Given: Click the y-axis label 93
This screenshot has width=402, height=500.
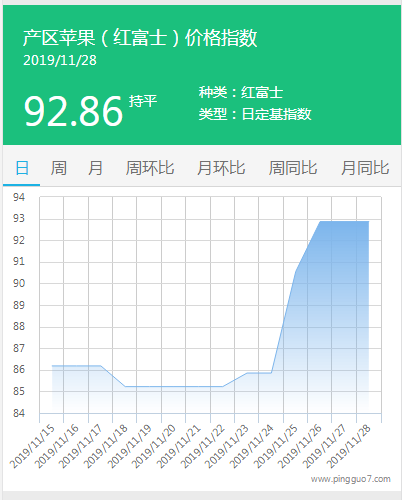Looking at the screenshot, I should click(x=19, y=218).
